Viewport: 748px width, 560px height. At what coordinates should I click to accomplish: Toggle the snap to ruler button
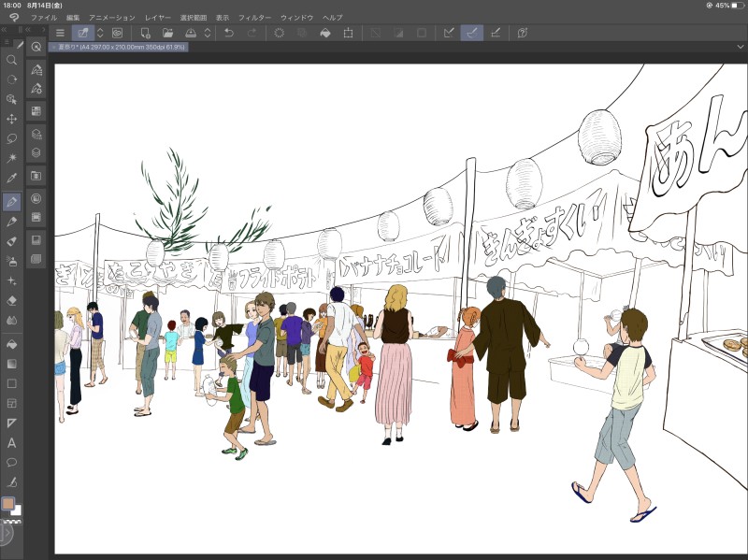[449, 33]
